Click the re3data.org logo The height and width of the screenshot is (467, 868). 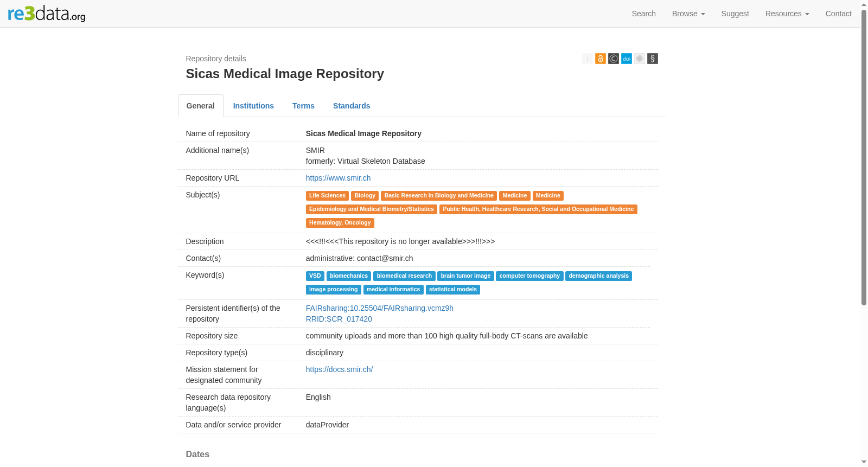(47, 14)
